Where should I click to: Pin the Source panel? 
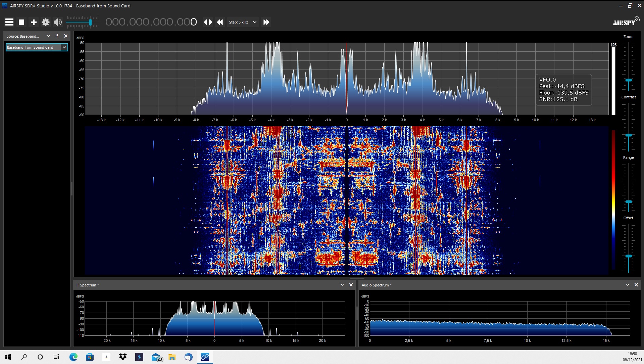(x=57, y=36)
